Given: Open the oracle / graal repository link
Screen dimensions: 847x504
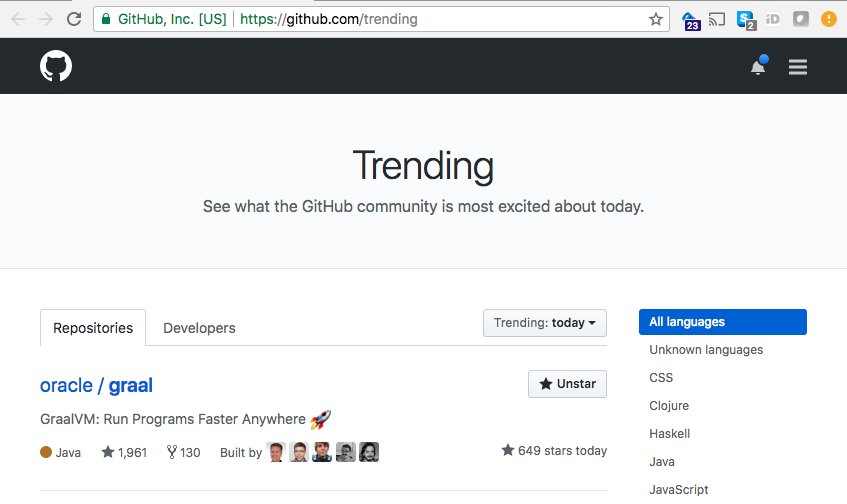Looking at the screenshot, I should [96, 386].
